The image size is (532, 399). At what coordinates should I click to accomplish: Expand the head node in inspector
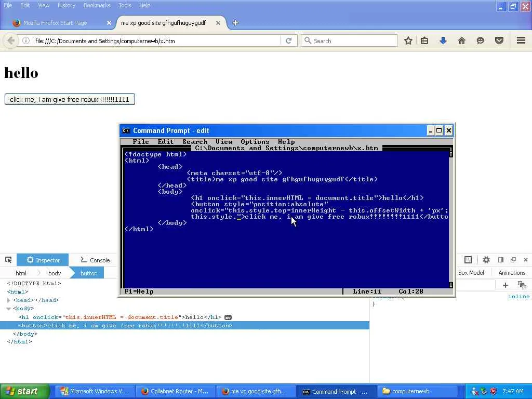pyautogui.click(x=8, y=300)
